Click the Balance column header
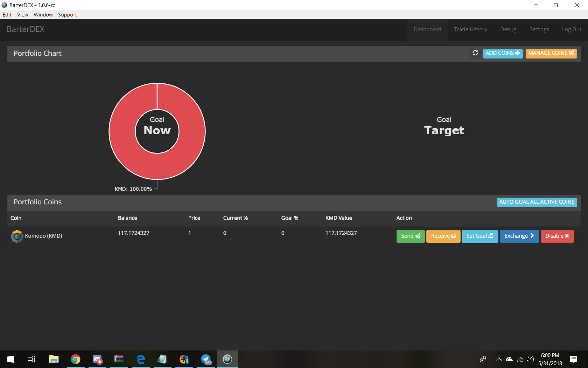588x368 pixels. tap(127, 218)
